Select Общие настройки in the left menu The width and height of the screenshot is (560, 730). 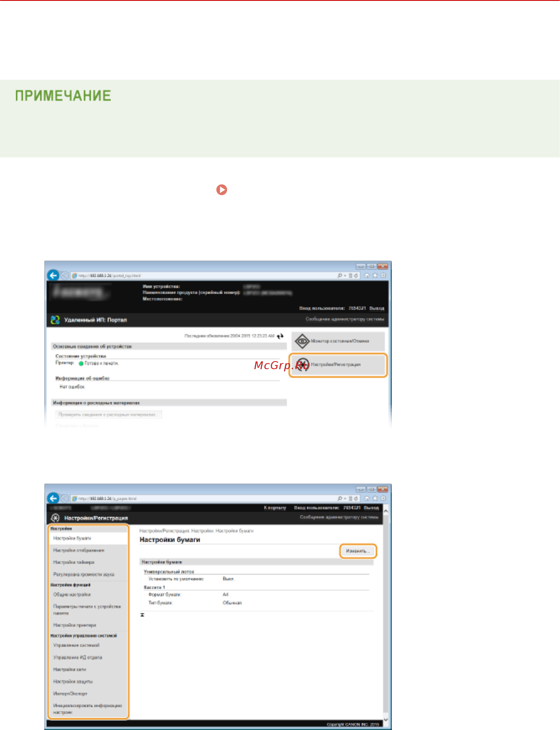pos(88,594)
